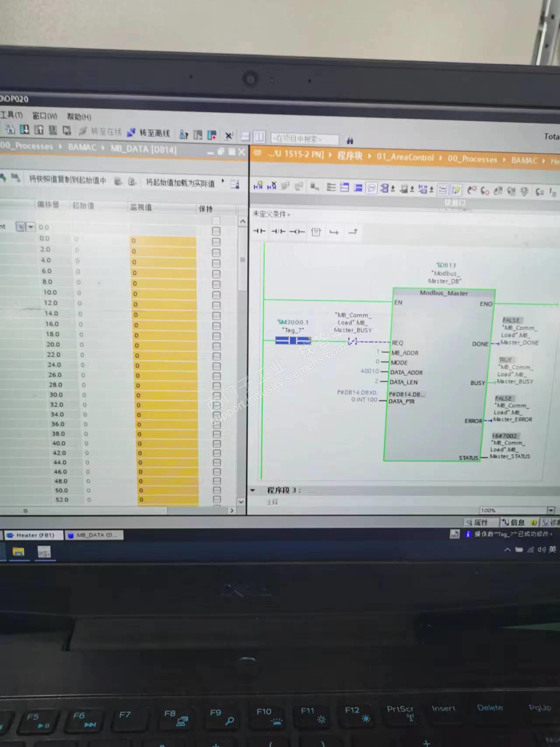Image resolution: width=560 pixels, height=747 pixels.
Task: Click the Tag_7 contact at %M2000.1
Action: tap(293, 341)
